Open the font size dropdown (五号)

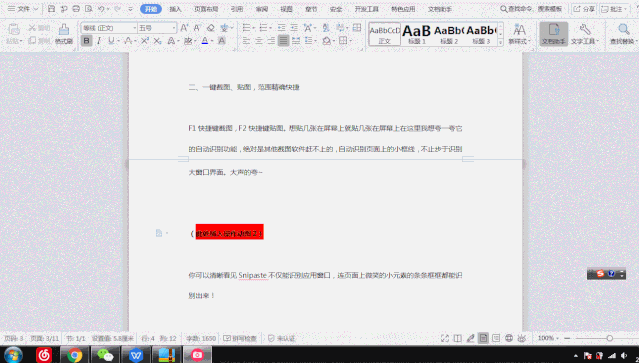(174, 28)
